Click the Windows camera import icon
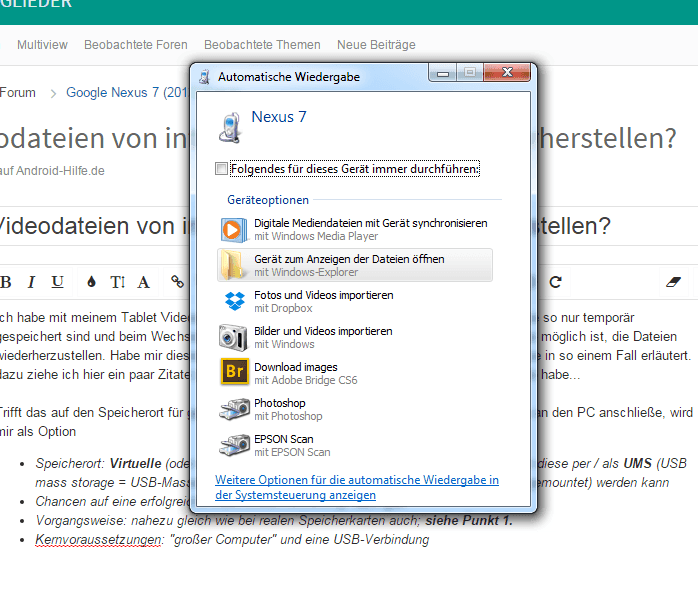 233,337
